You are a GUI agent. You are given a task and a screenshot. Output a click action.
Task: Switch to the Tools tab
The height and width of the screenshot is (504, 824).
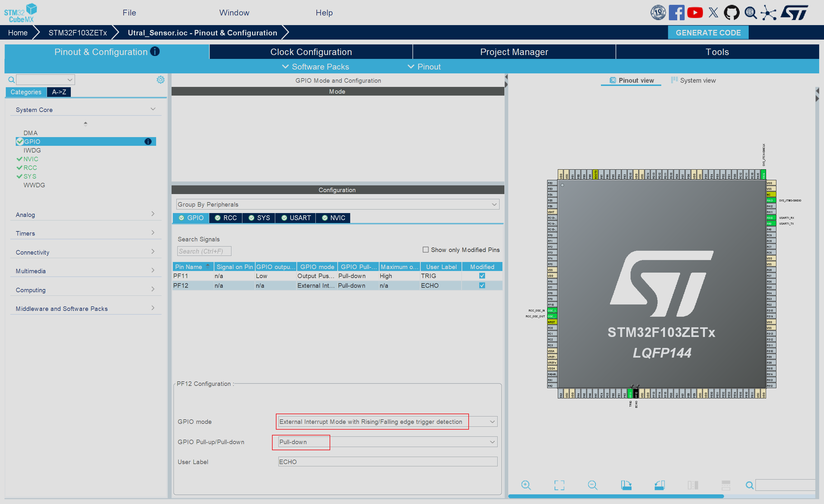(717, 52)
